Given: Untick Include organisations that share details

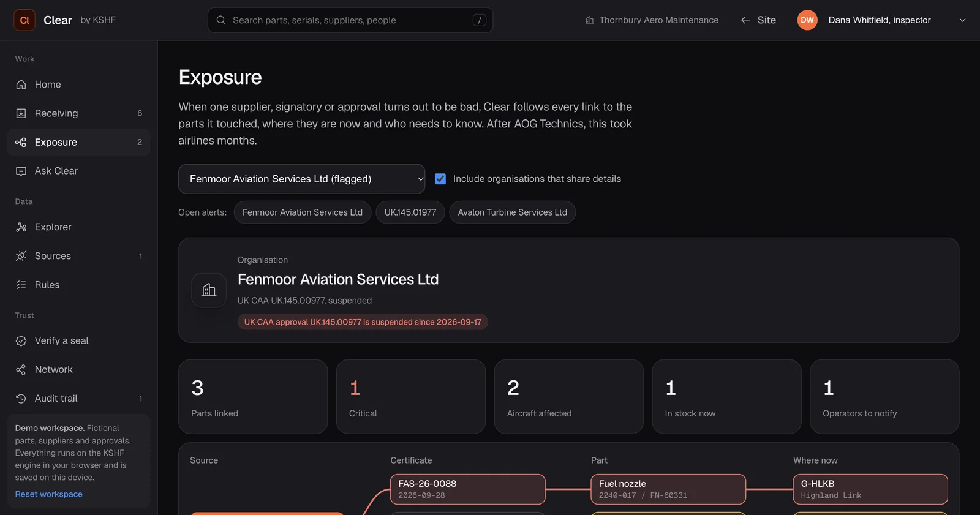Looking at the screenshot, I should [440, 179].
